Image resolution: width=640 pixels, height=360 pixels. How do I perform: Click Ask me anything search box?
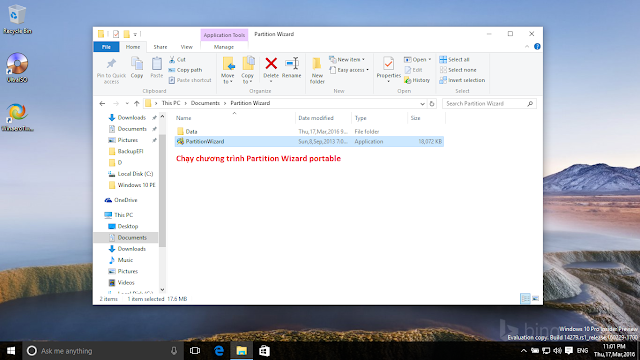click(x=102, y=351)
